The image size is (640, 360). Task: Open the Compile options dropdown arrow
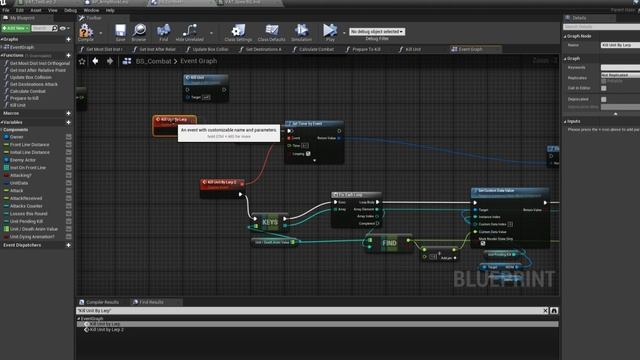(101, 33)
